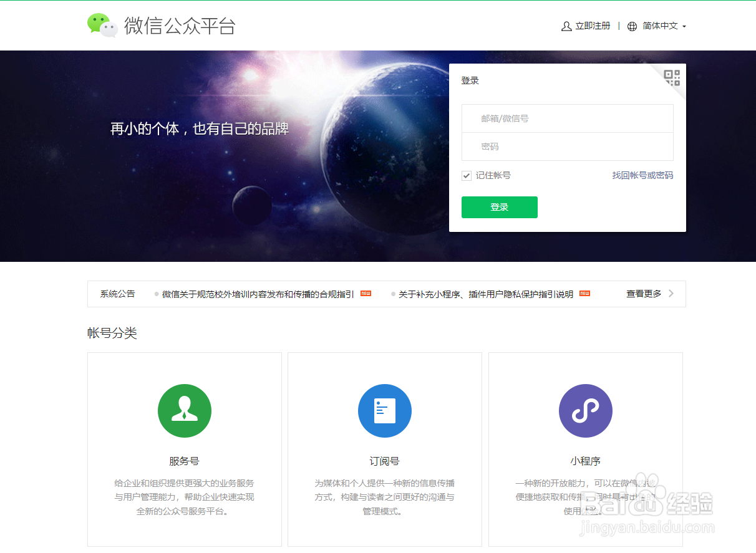Click the NEW badge next to first announcement

click(365, 293)
